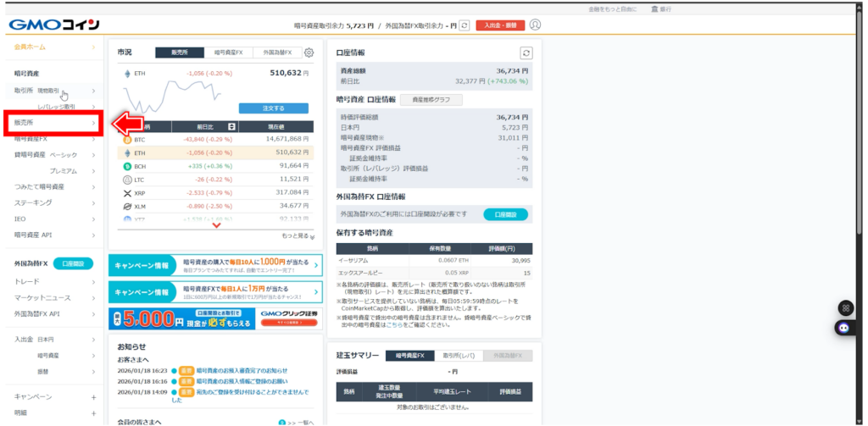Click the account profile icon in header

[x=536, y=25]
